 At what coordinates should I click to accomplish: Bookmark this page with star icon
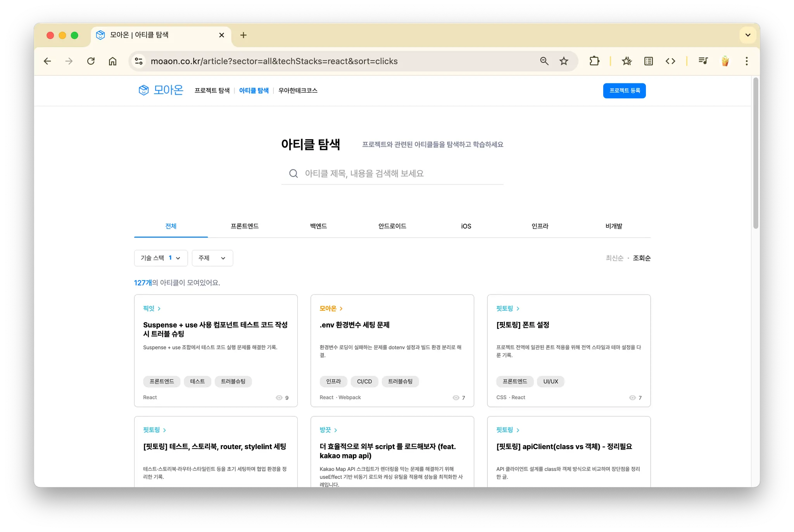564,61
